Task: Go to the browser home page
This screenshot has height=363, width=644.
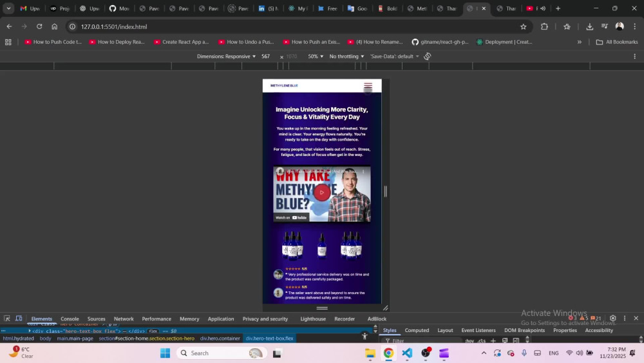Action: [x=54, y=26]
